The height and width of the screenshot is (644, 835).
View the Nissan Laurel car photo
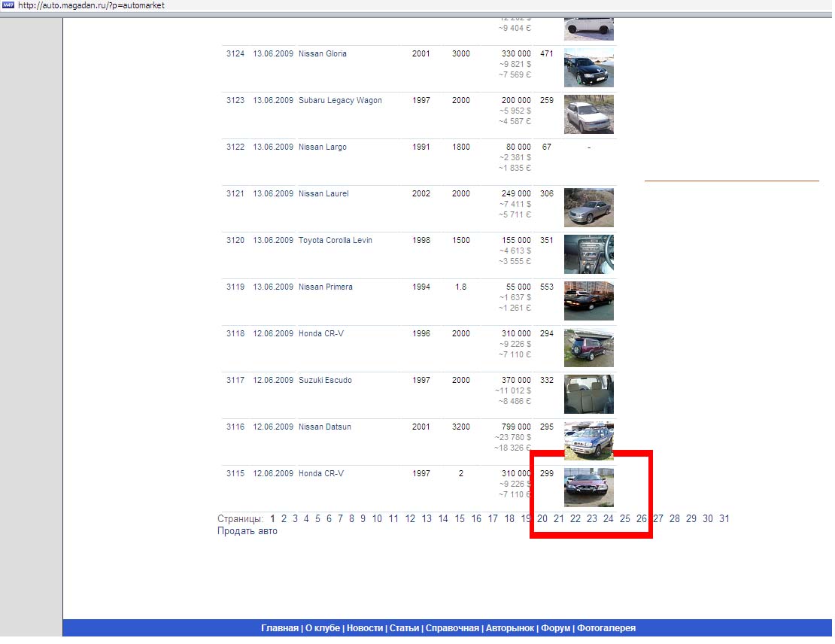tap(588, 208)
